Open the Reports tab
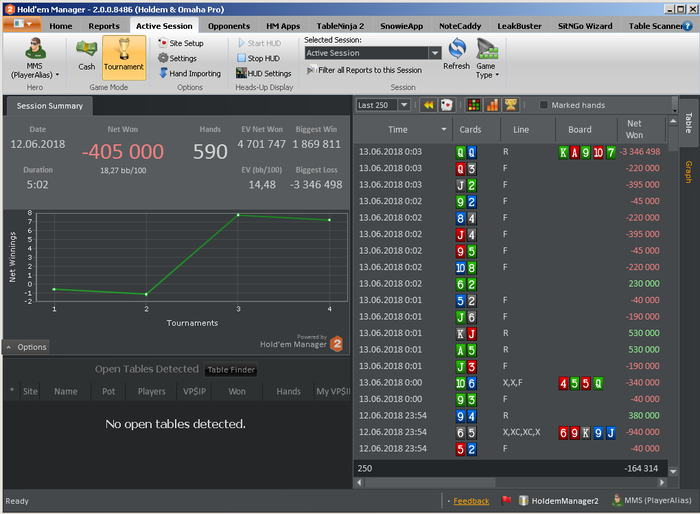Viewport: 700px width, 514px height. click(104, 26)
